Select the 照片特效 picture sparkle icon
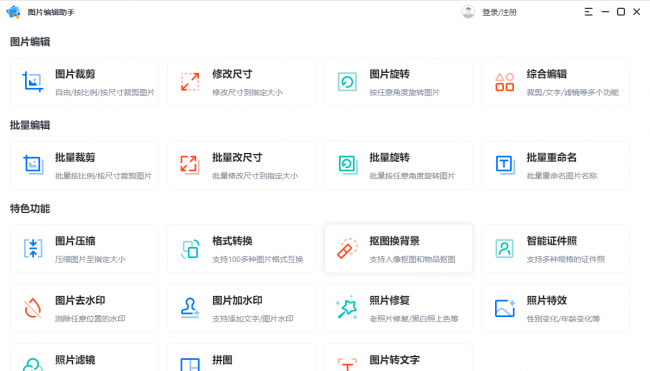 pos(505,308)
